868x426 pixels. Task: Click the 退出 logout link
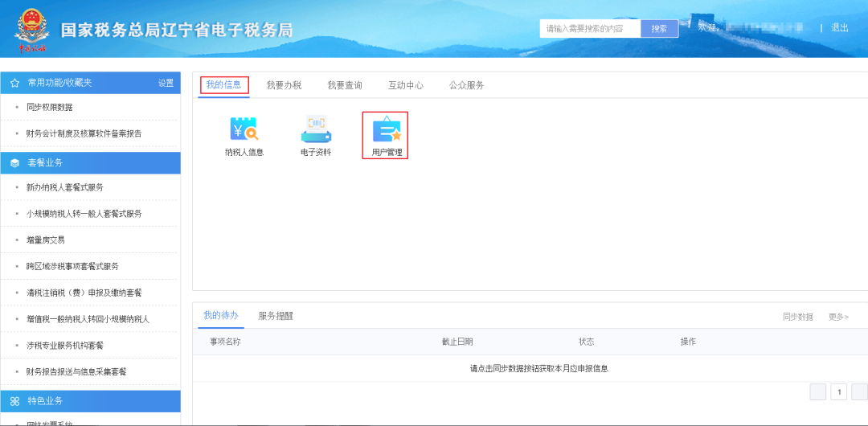coord(840,27)
